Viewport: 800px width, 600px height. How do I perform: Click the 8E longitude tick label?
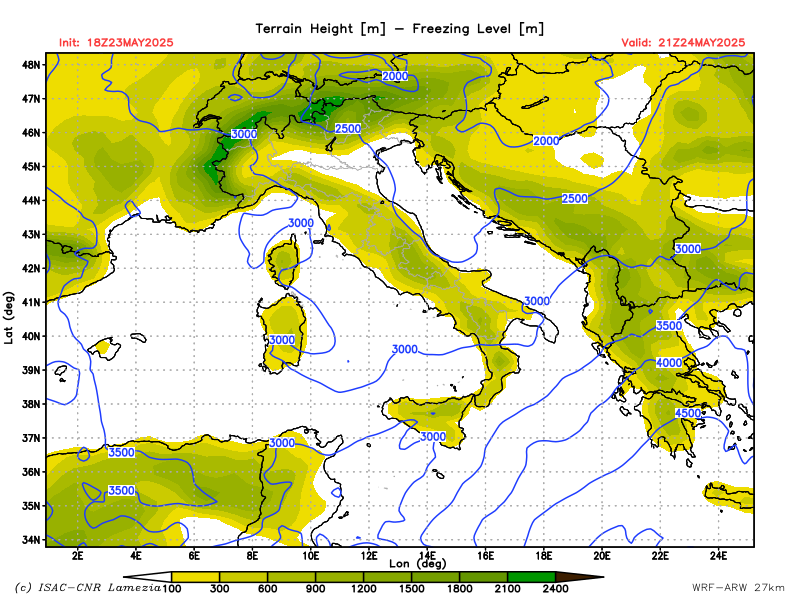(252, 556)
